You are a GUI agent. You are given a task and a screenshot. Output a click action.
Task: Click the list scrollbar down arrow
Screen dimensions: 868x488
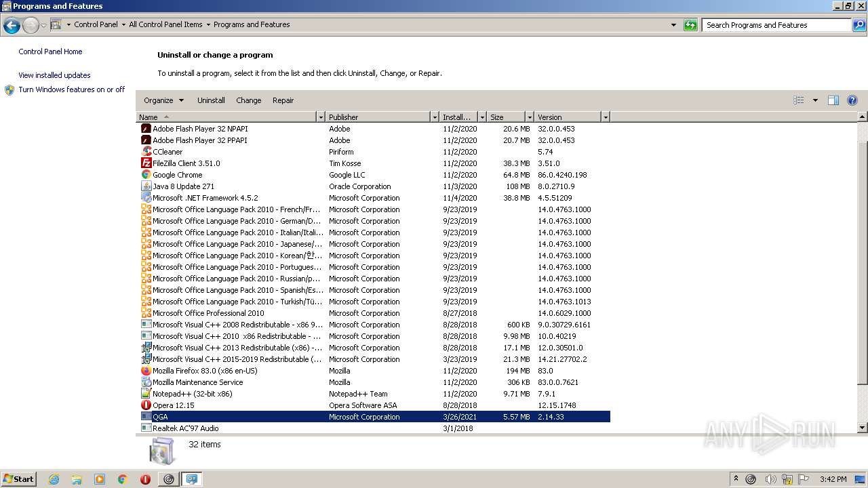(x=863, y=428)
